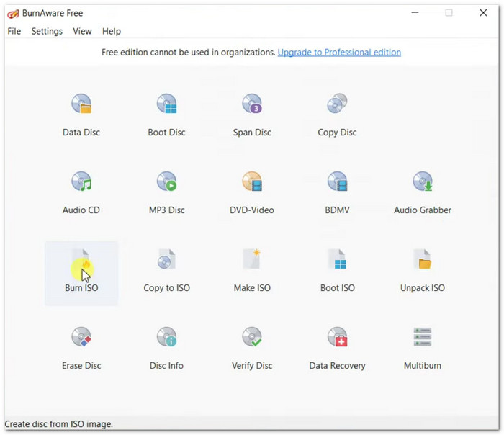Open the Settings menu
The height and width of the screenshot is (435, 504).
(x=47, y=31)
